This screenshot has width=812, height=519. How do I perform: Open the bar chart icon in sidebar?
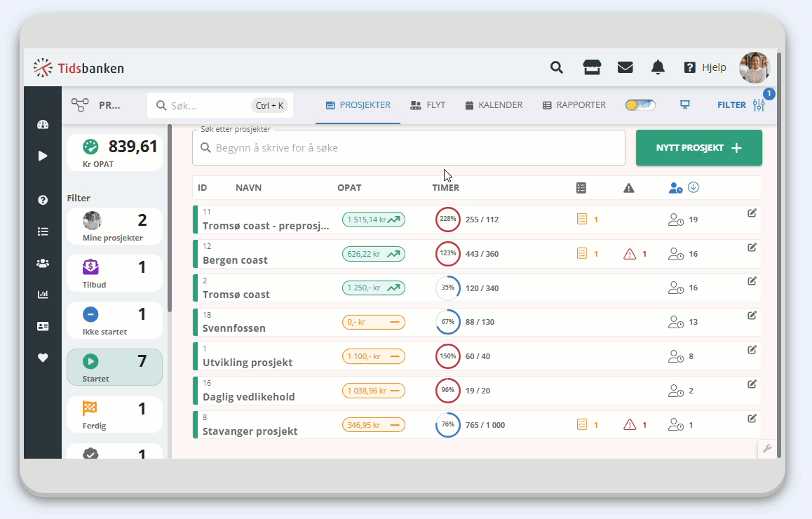43,294
